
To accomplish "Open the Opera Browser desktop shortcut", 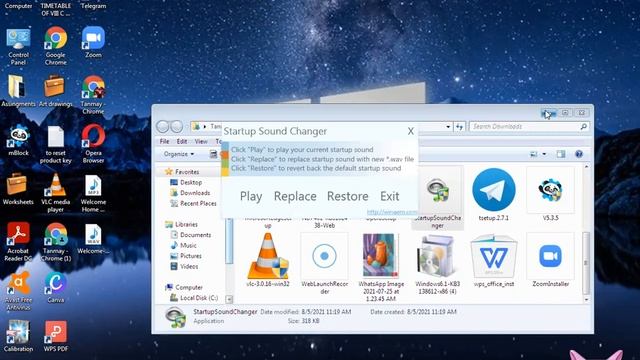I will tap(93, 144).
